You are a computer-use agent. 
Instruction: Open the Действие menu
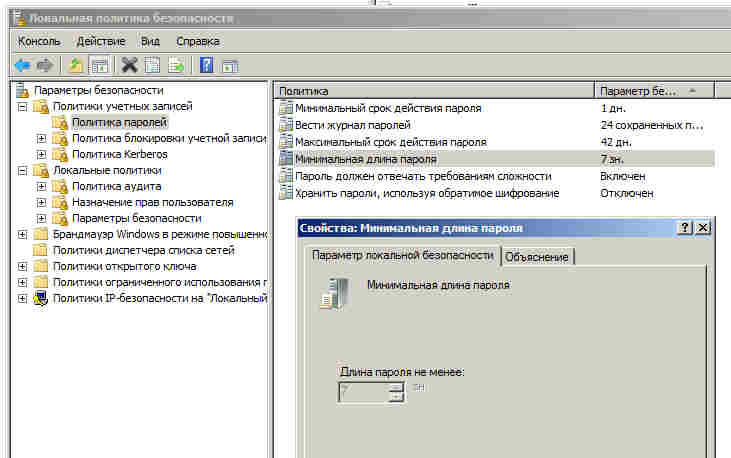(101, 41)
